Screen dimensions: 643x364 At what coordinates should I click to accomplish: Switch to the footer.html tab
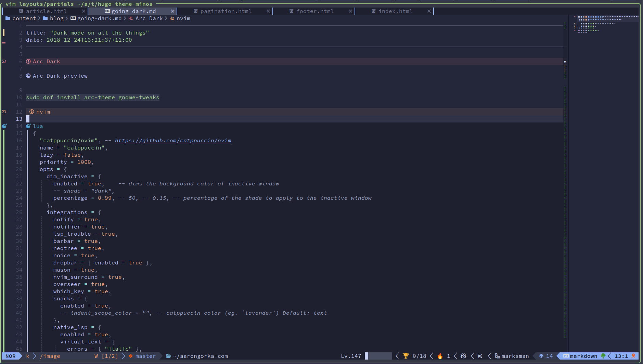[314, 11]
